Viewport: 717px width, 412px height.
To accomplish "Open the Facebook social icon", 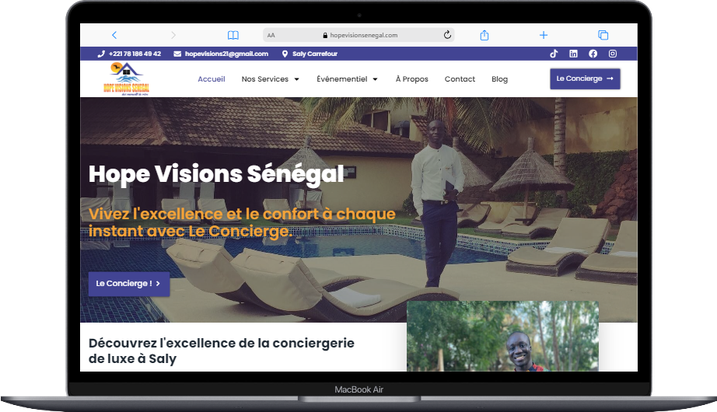I will coord(593,54).
